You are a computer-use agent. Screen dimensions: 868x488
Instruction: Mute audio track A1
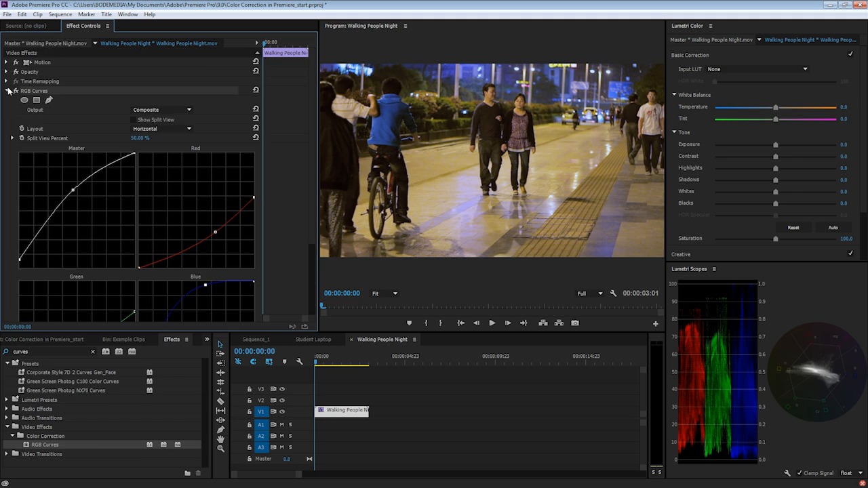[x=281, y=425]
